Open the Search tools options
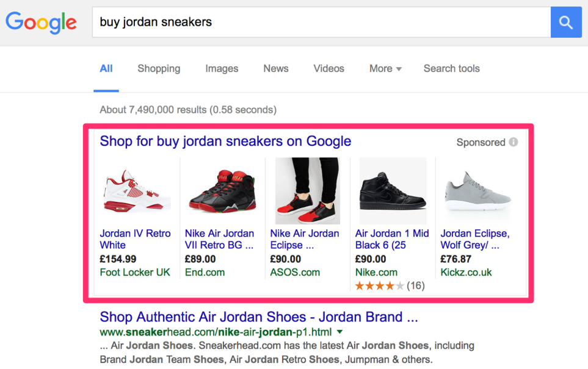This screenshot has width=588, height=369. coord(451,68)
